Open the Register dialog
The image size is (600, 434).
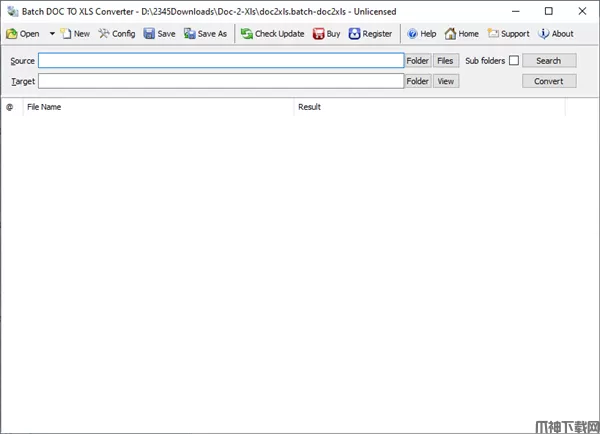click(x=370, y=34)
